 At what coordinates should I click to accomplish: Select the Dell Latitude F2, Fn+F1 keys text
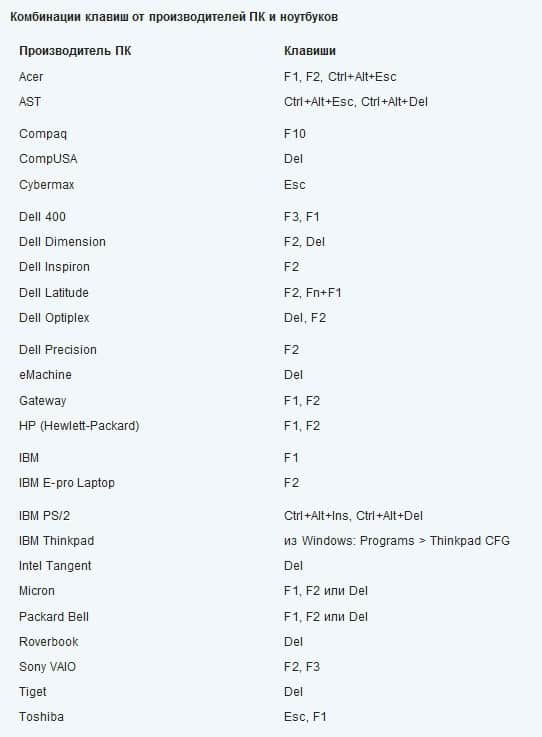pyautogui.click(x=313, y=292)
